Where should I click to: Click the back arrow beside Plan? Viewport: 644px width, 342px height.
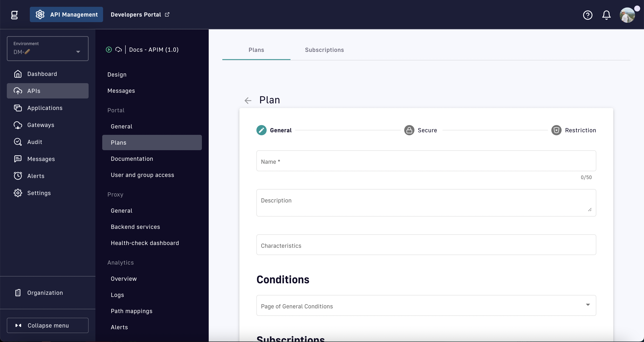(x=248, y=101)
